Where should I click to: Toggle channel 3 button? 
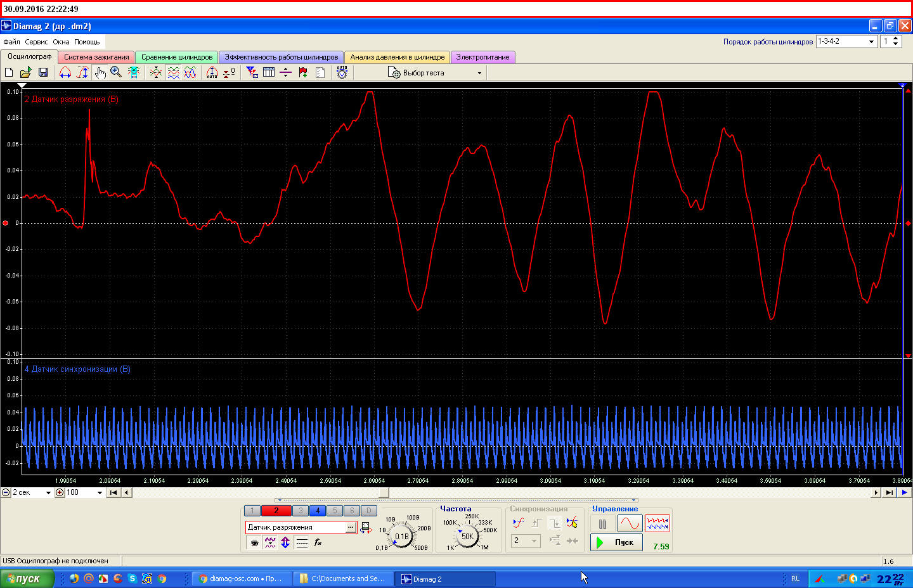(301, 510)
